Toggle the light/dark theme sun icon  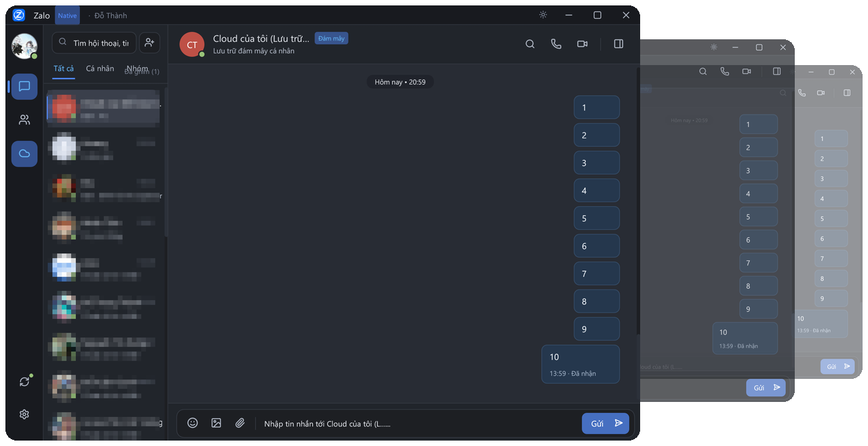pos(542,15)
